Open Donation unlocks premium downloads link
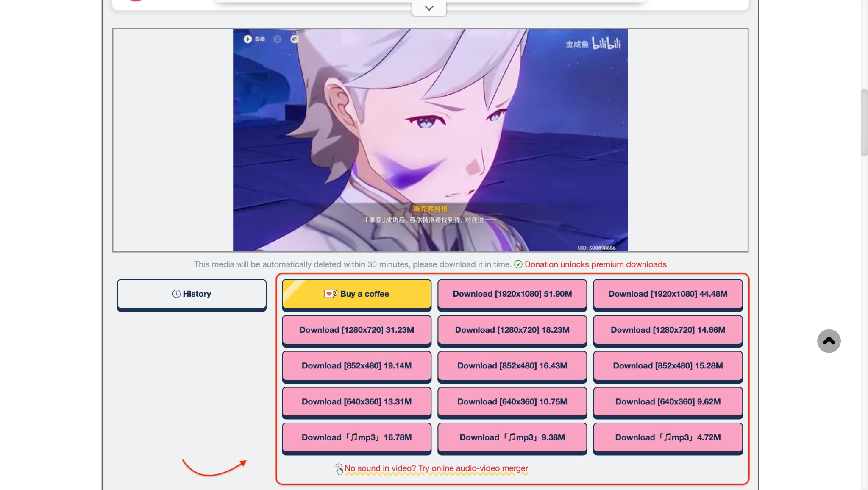This screenshot has width=868, height=490. [x=595, y=264]
